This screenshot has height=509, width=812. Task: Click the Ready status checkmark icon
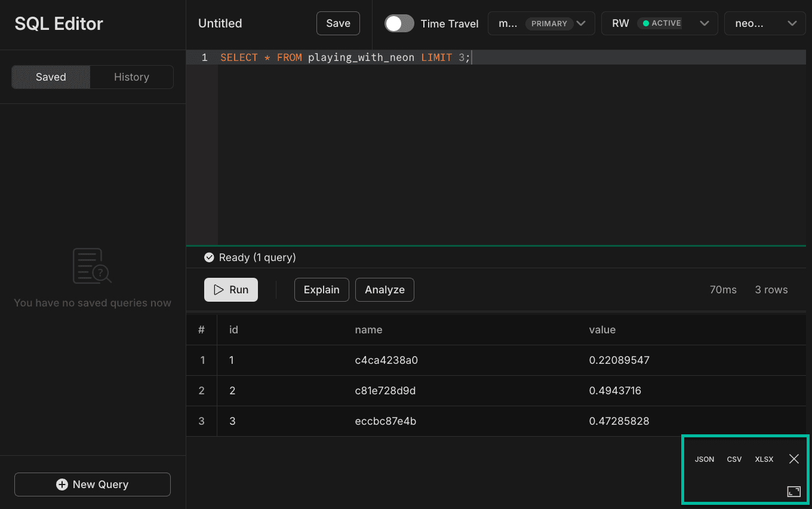click(x=209, y=257)
